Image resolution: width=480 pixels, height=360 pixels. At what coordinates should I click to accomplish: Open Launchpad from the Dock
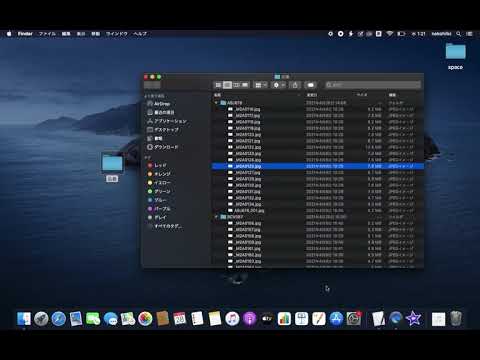click(x=41, y=319)
